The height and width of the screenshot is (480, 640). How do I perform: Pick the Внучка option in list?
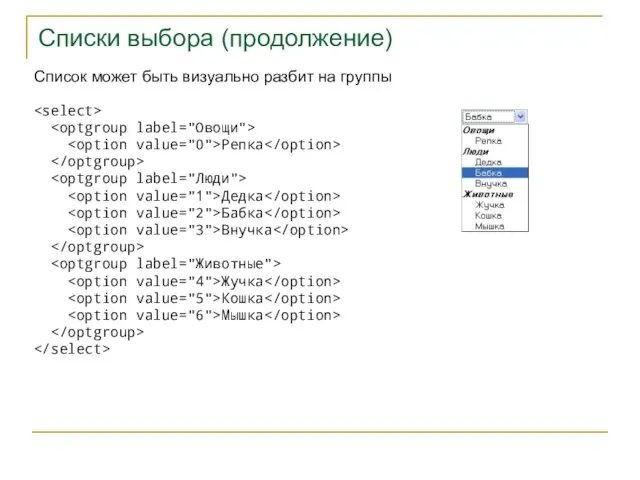point(491,183)
